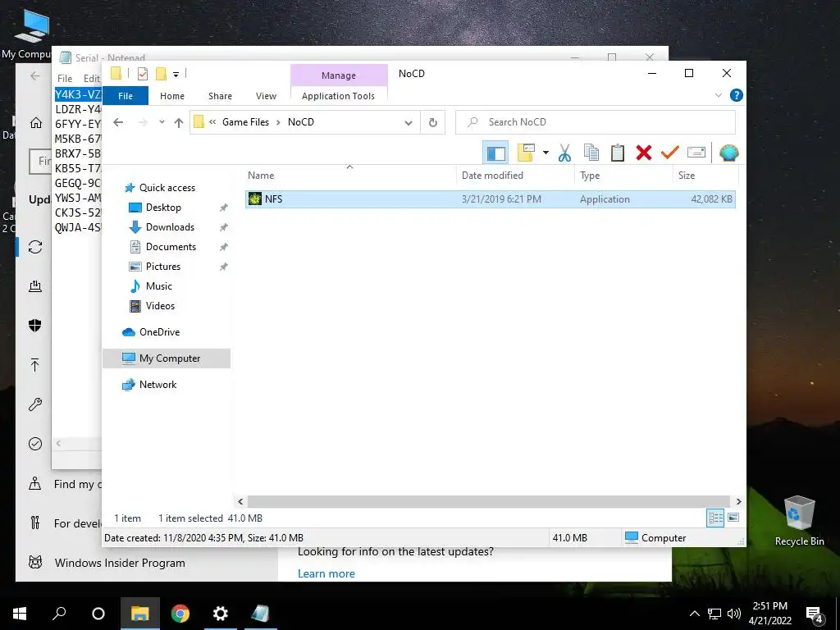Open the notification center icon

815,614
